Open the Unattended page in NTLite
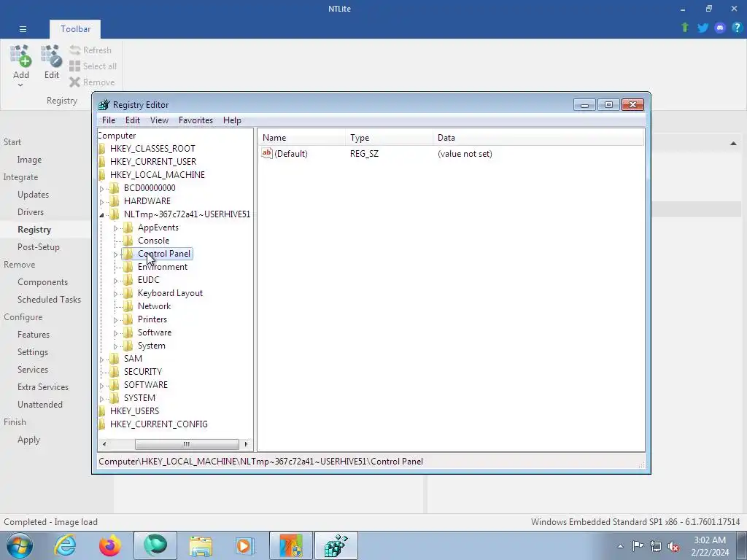Viewport: 747px width, 560px height. point(40,404)
